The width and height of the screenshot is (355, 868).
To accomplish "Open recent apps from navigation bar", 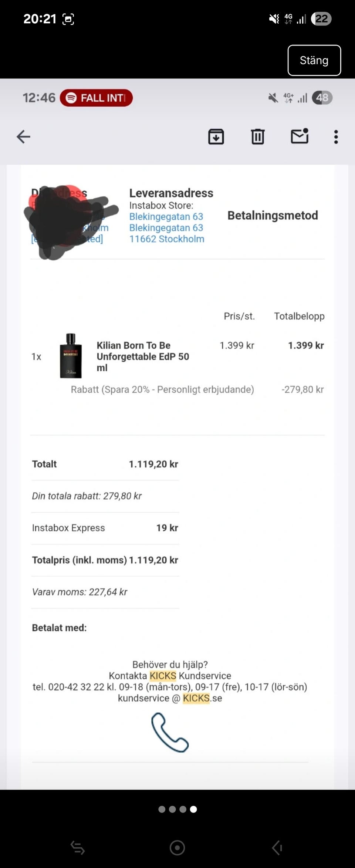I will point(78,848).
